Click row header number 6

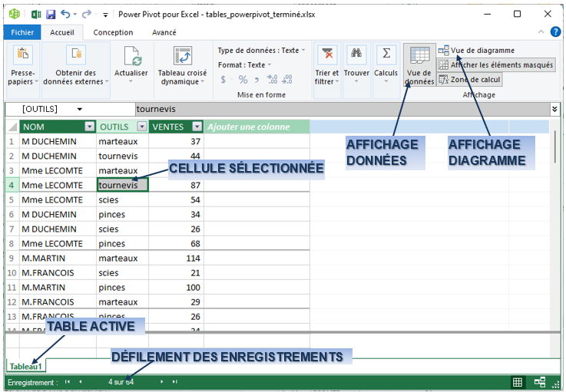tap(12, 215)
